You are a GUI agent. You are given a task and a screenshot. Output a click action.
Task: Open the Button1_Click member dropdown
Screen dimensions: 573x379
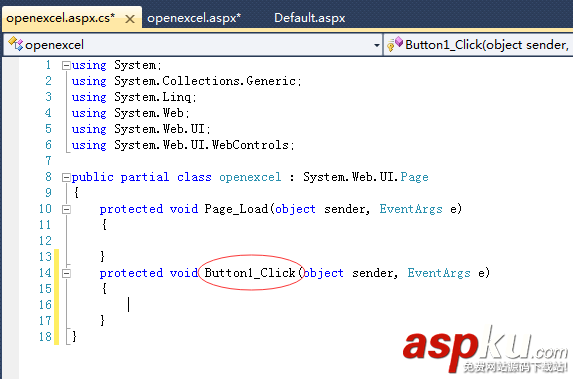tap(487, 45)
